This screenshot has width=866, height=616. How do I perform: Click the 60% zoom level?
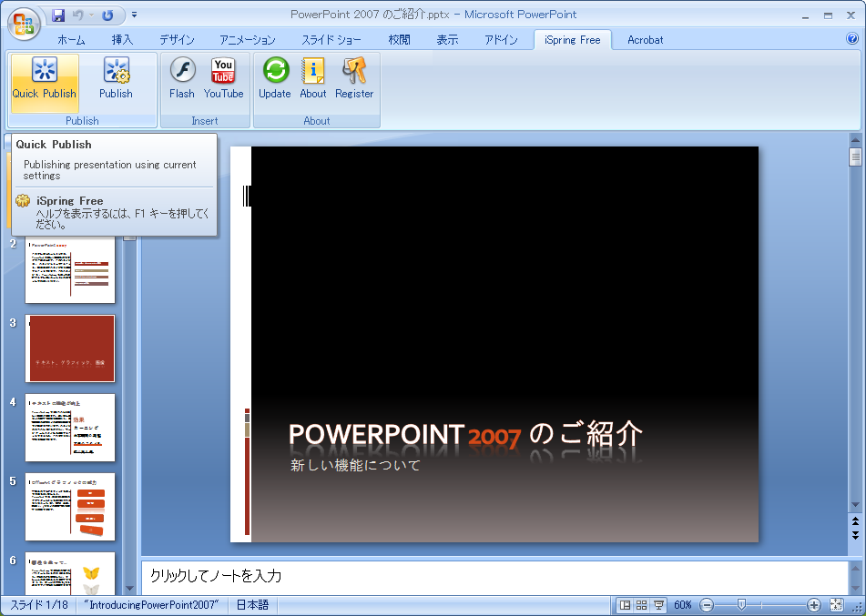click(x=683, y=605)
